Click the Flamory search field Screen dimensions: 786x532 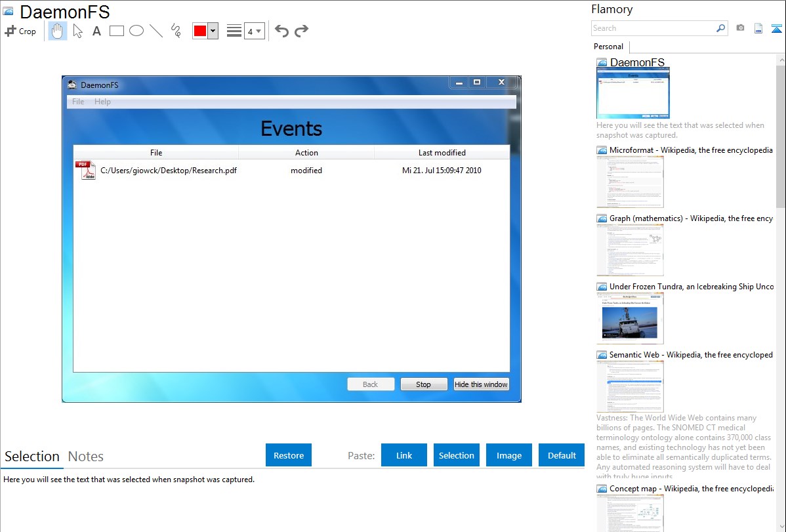point(653,28)
